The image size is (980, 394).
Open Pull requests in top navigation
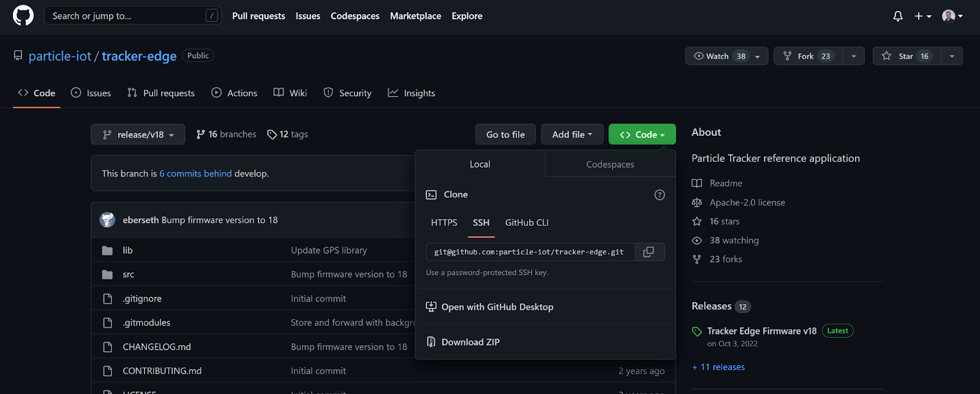[258, 16]
